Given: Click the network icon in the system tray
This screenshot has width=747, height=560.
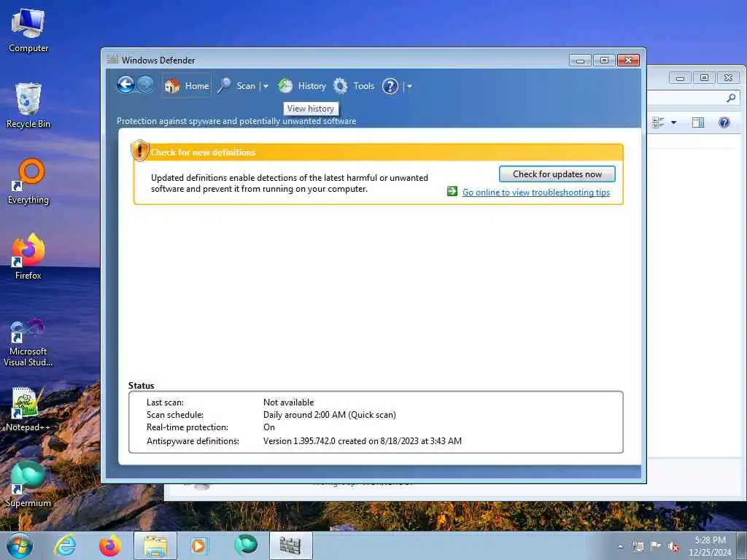Looking at the screenshot, I should pyautogui.click(x=638, y=547).
